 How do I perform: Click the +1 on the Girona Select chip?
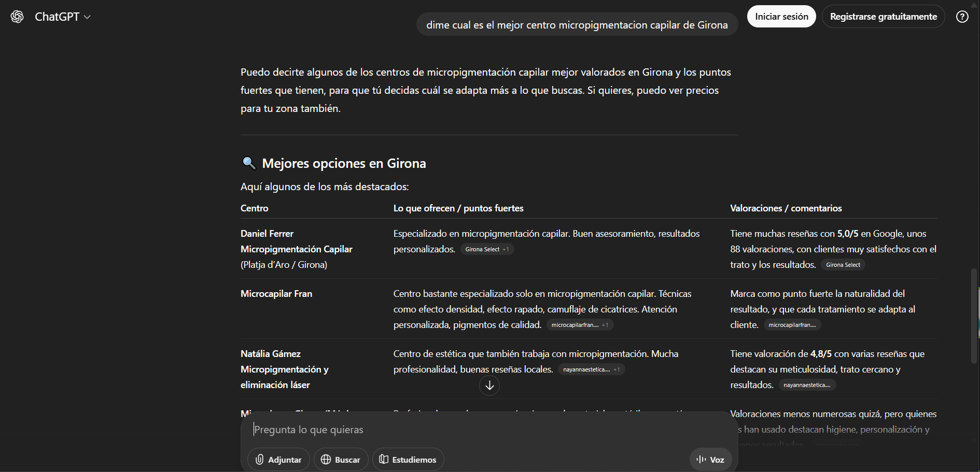pos(507,249)
